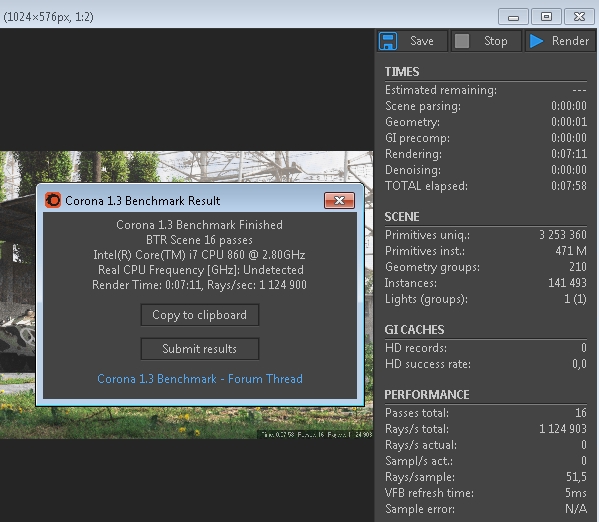
Task: Click the BTR Scene 16 passes text
Action: coord(199,240)
